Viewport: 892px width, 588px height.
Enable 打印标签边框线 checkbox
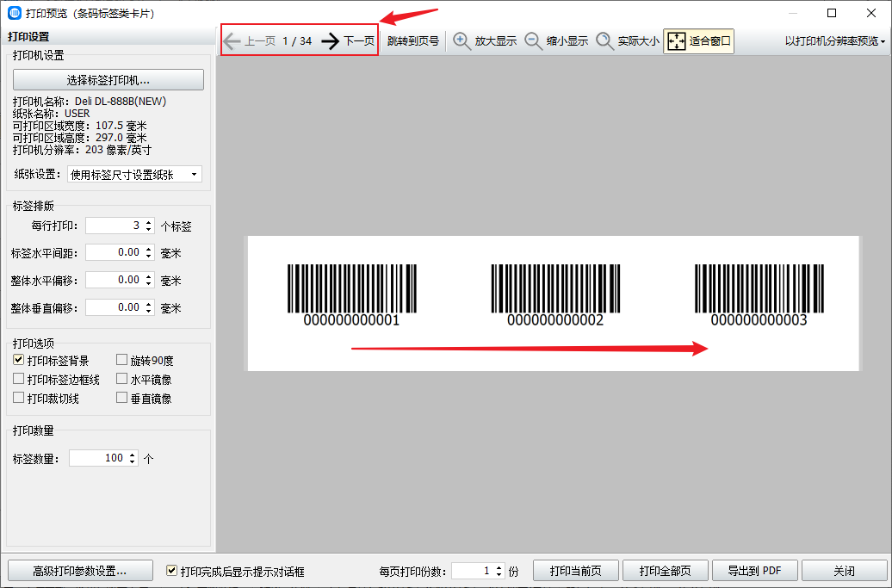click(x=19, y=379)
